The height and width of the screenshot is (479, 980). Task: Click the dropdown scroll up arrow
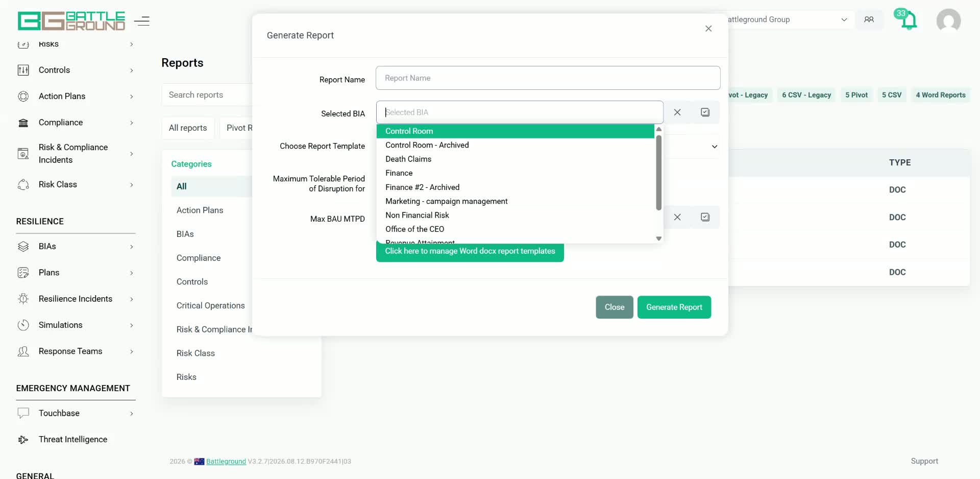(658, 129)
